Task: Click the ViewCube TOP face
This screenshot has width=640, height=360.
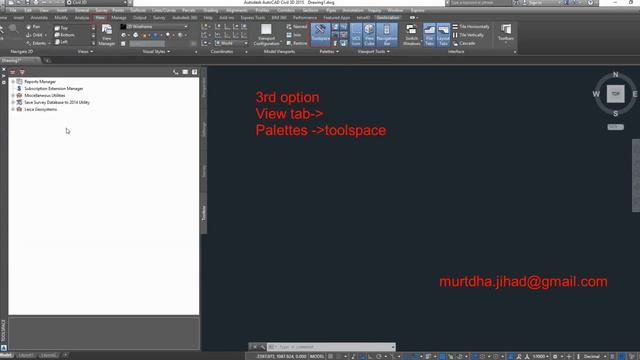Action: coord(615,94)
